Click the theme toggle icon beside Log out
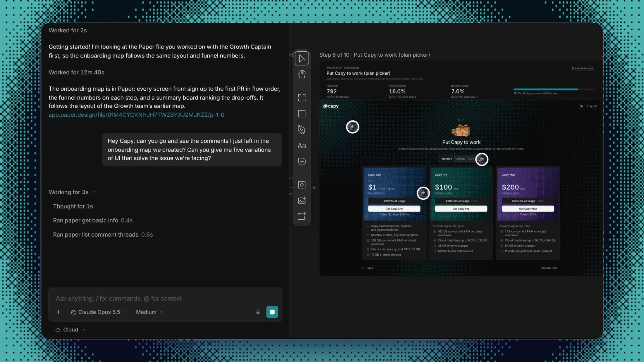 point(581,106)
